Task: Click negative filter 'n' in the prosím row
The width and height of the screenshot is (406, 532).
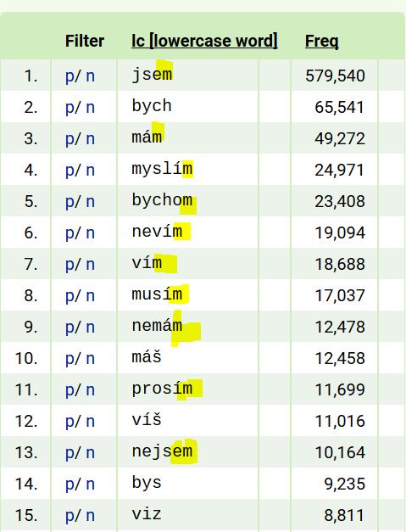Action: [90, 390]
